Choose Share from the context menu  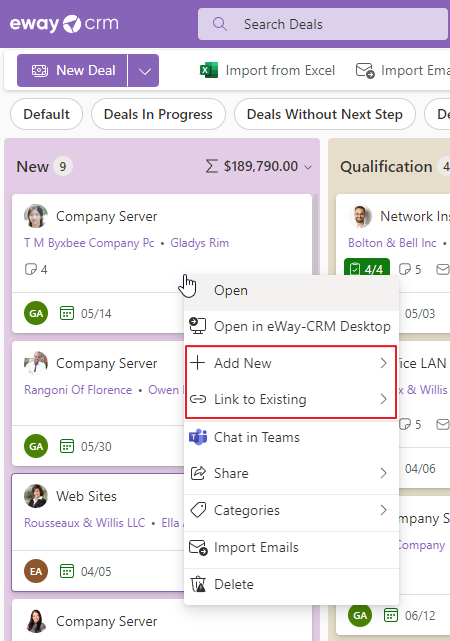[x=291, y=473]
